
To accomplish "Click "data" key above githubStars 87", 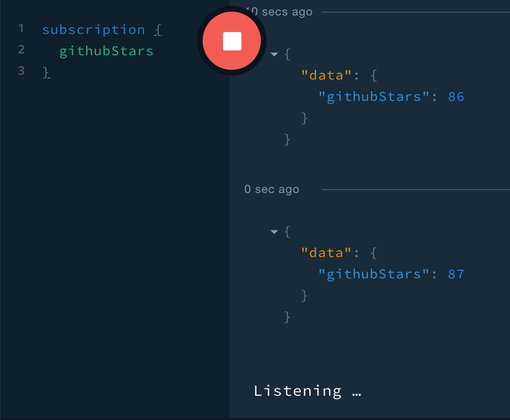I will (326, 253).
